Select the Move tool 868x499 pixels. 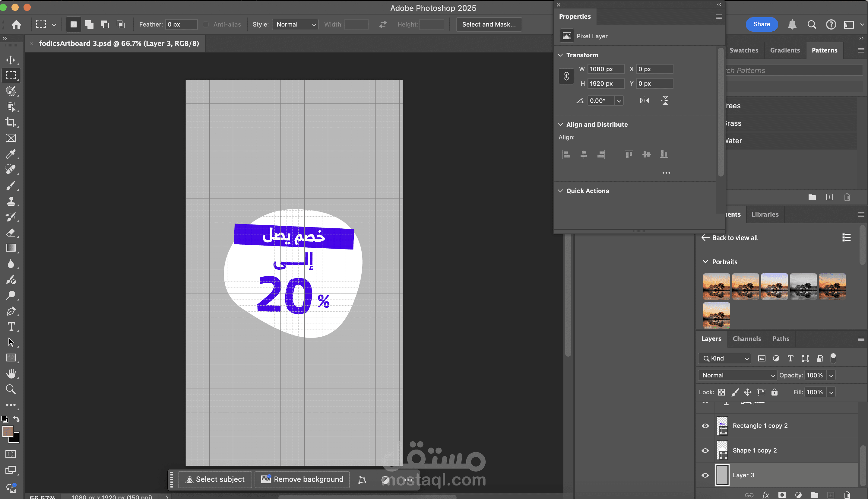click(x=11, y=60)
